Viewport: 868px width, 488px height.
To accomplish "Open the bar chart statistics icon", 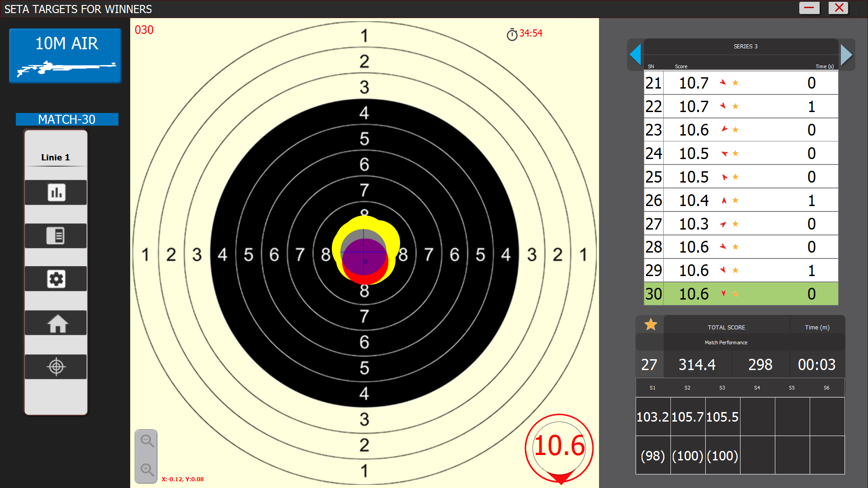I will pos(56,192).
